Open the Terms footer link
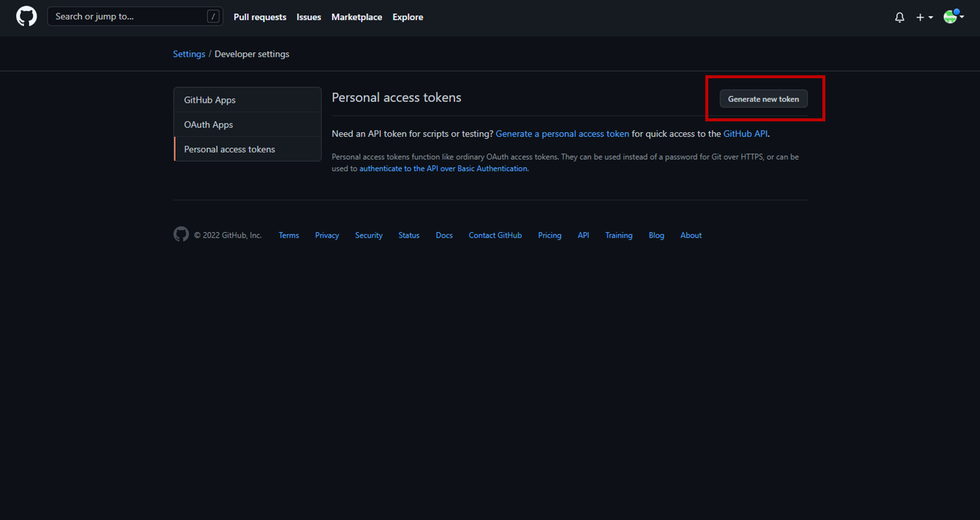980x520 pixels. click(x=289, y=235)
